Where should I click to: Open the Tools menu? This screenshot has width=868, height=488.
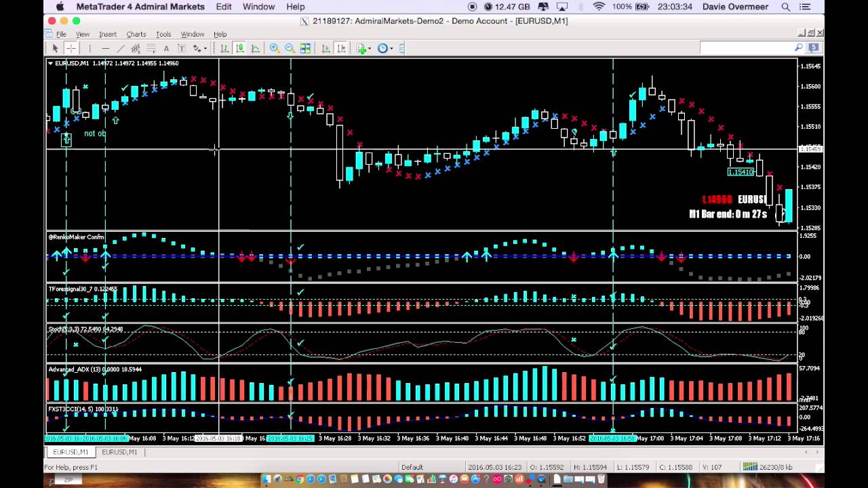[x=163, y=34]
